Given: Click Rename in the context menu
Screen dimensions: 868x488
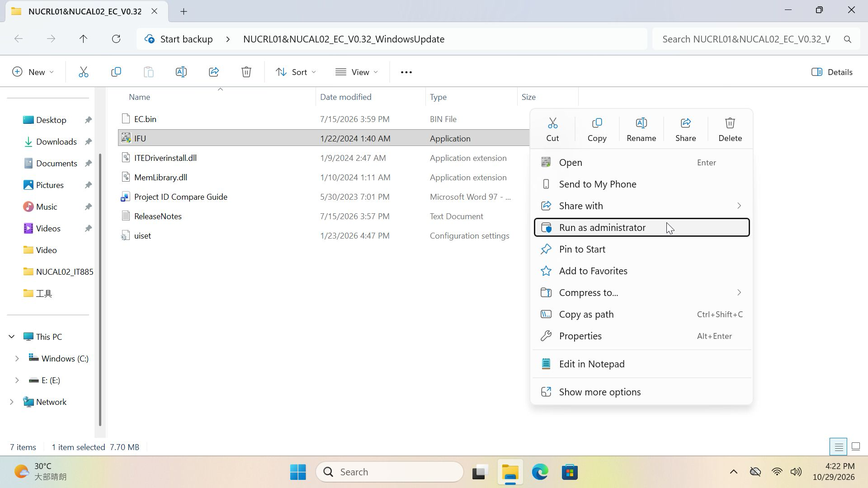Looking at the screenshot, I should click(641, 129).
